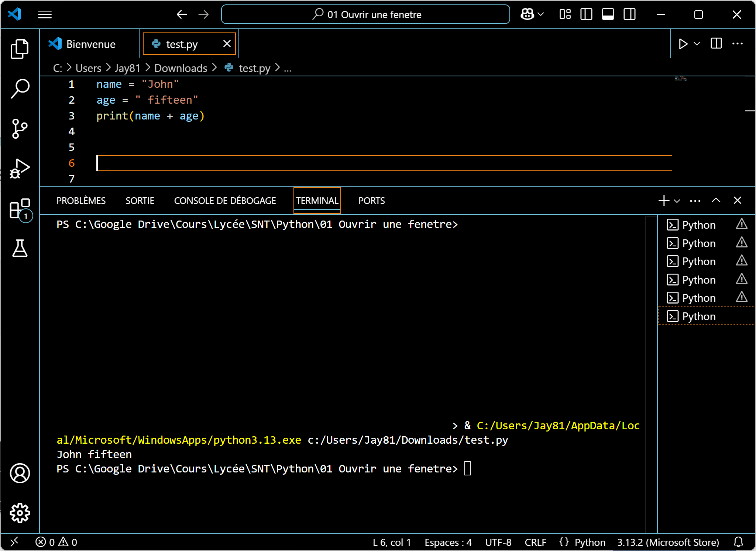Open the Manage gear icon

pyautogui.click(x=20, y=513)
